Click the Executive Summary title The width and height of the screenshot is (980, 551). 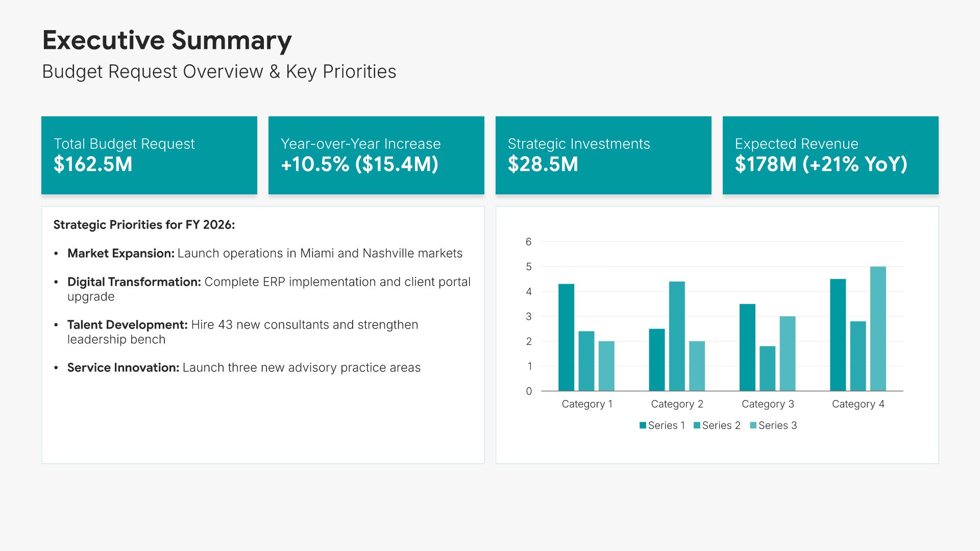pos(166,40)
